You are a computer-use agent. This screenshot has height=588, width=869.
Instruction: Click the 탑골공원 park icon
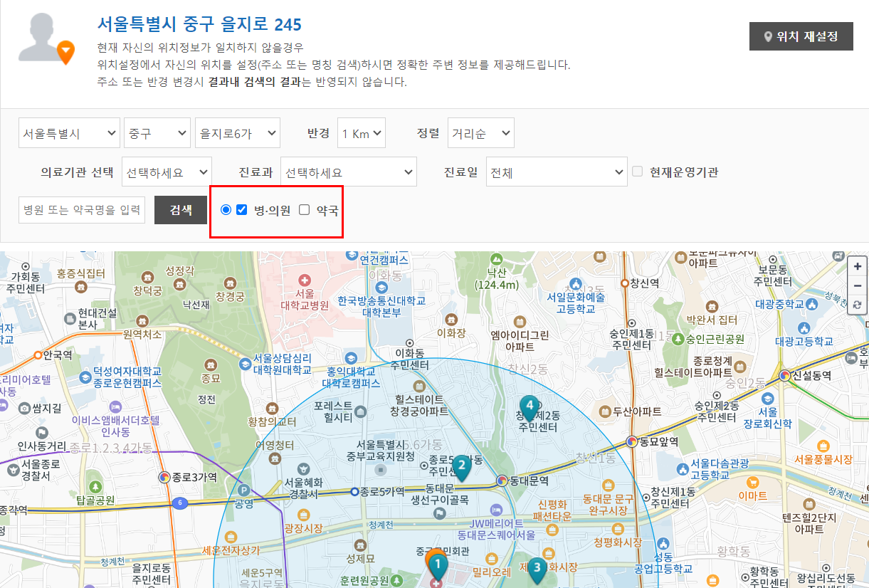pyautogui.click(x=95, y=486)
